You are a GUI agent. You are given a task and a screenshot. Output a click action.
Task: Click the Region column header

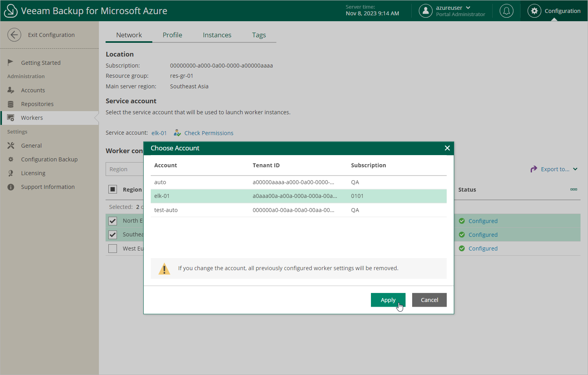tap(132, 190)
